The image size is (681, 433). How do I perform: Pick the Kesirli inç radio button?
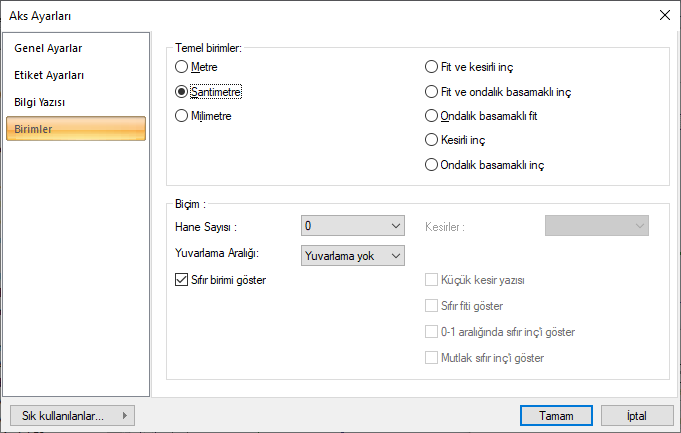click(432, 140)
